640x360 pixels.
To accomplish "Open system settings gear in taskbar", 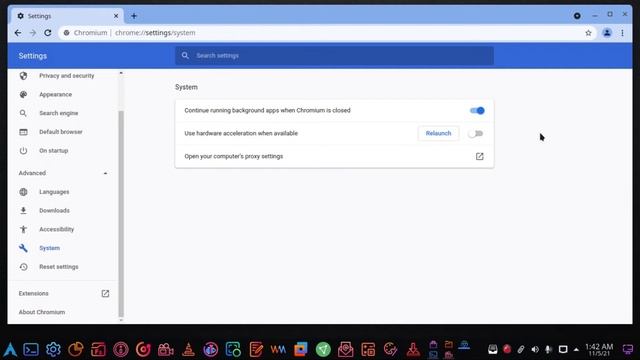I will (53, 349).
